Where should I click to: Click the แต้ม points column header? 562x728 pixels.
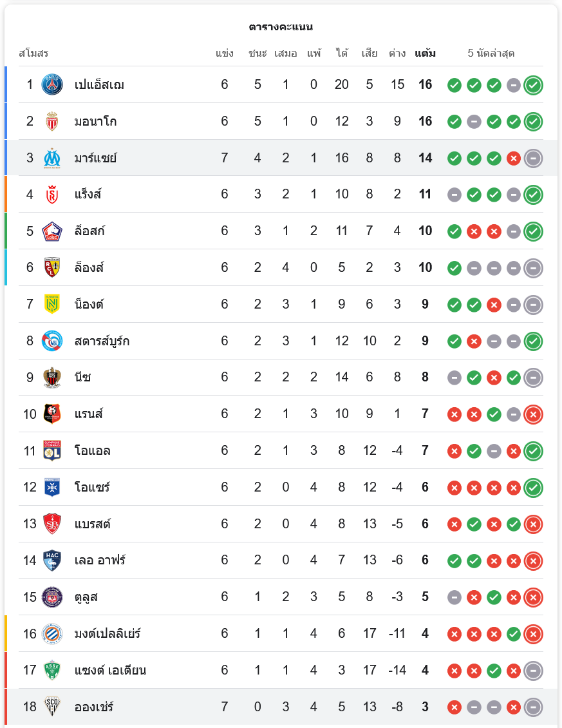[425, 53]
